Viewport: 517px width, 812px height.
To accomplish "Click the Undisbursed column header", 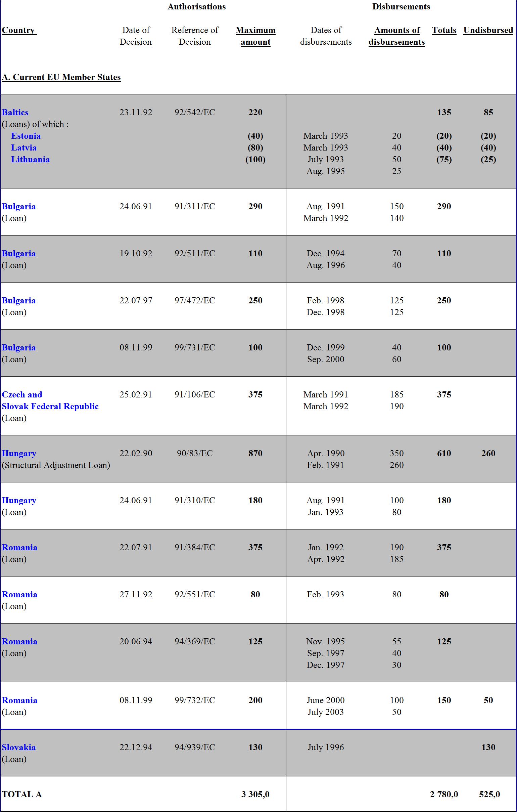I will [488, 30].
